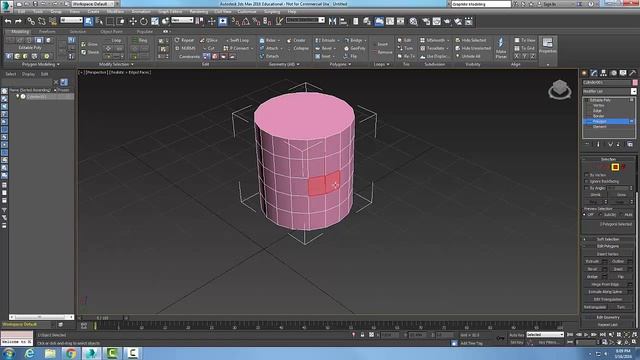
Task: Expand the Geometry (All) ribbon panel
Action: [x=284, y=64]
